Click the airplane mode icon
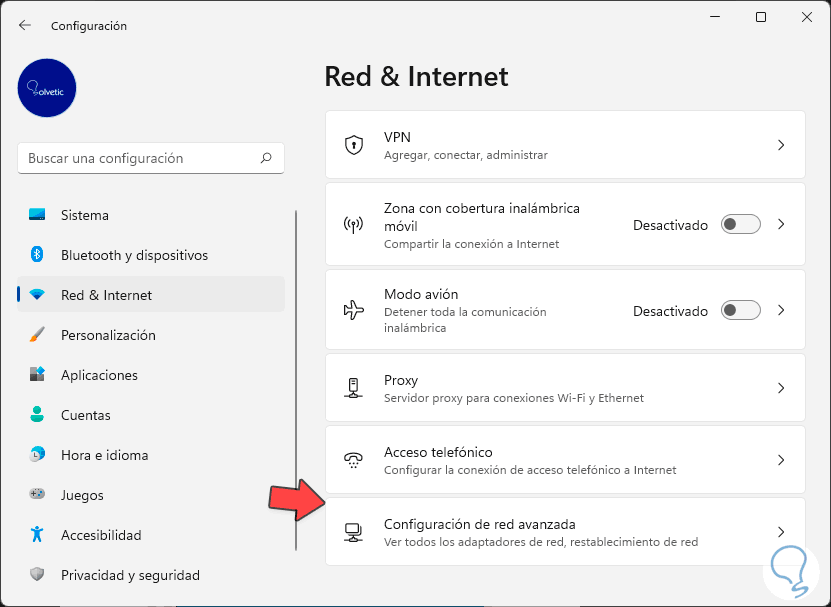Viewport: 831px width, 607px height. click(353, 310)
